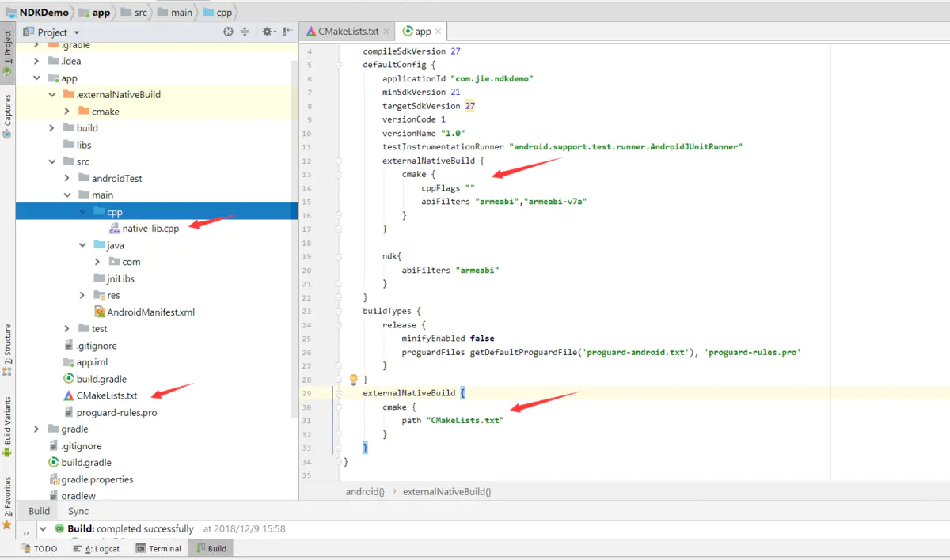Click app in the navigation breadcrumb

(x=94, y=12)
